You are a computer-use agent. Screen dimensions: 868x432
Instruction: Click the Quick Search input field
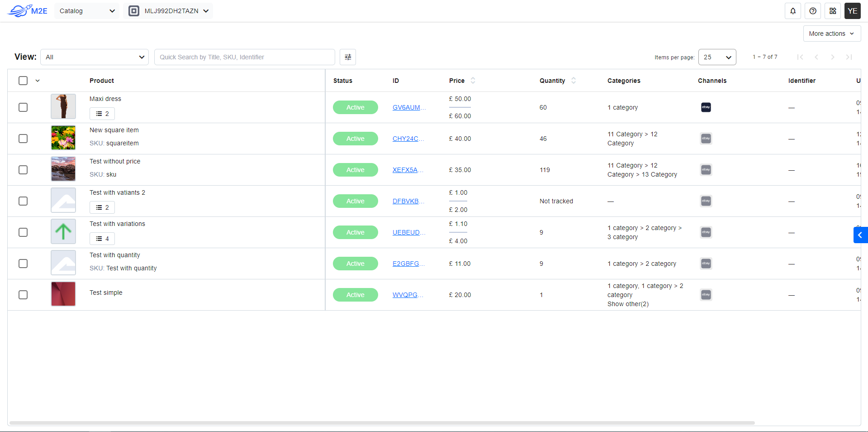click(x=244, y=57)
